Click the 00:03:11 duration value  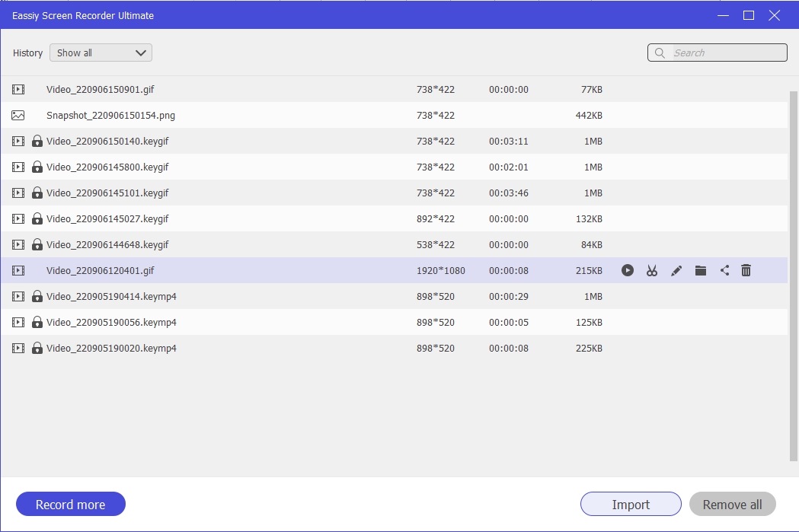point(509,142)
